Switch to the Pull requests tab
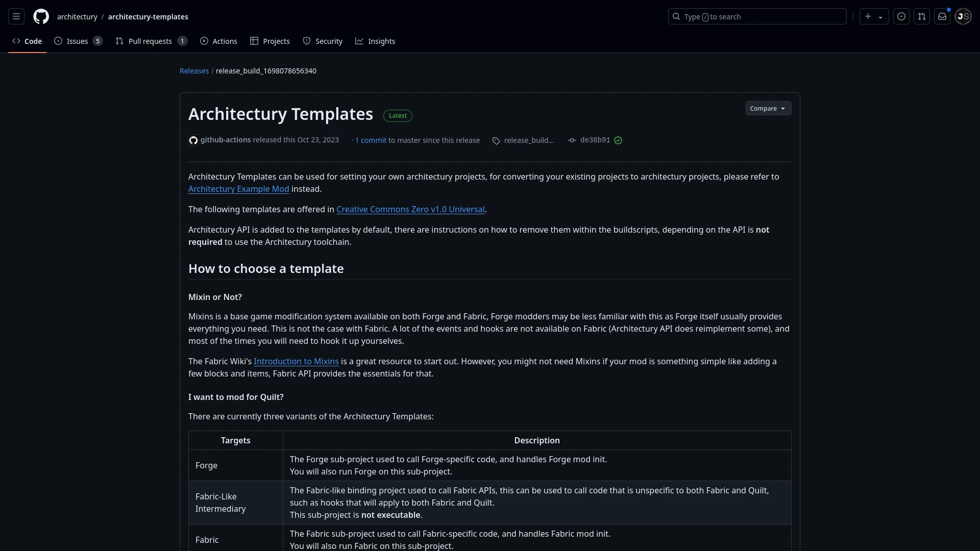Screen dimensions: 980x551 pos(151,41)
